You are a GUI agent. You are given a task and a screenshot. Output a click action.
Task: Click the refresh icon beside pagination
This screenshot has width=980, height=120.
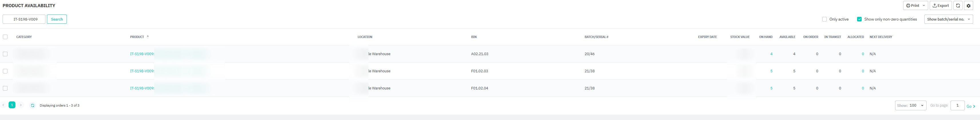pyautogui.click(x=33, y=105)
